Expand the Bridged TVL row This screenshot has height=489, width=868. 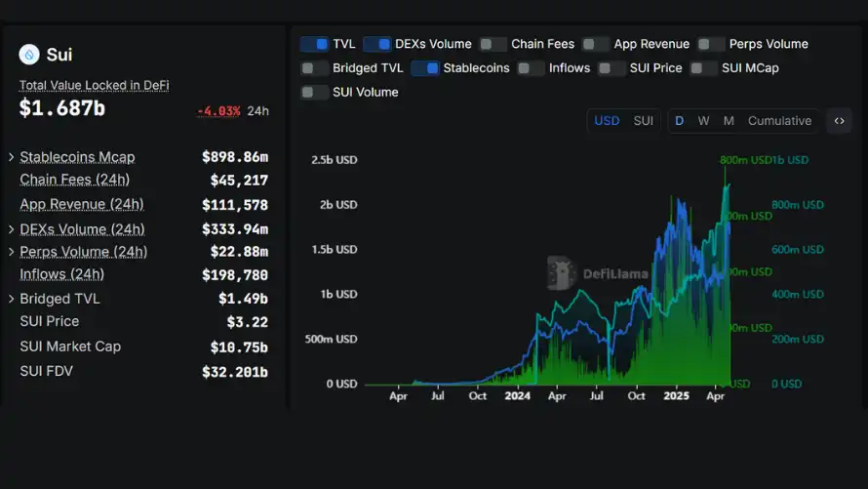(x=11, y=299)
